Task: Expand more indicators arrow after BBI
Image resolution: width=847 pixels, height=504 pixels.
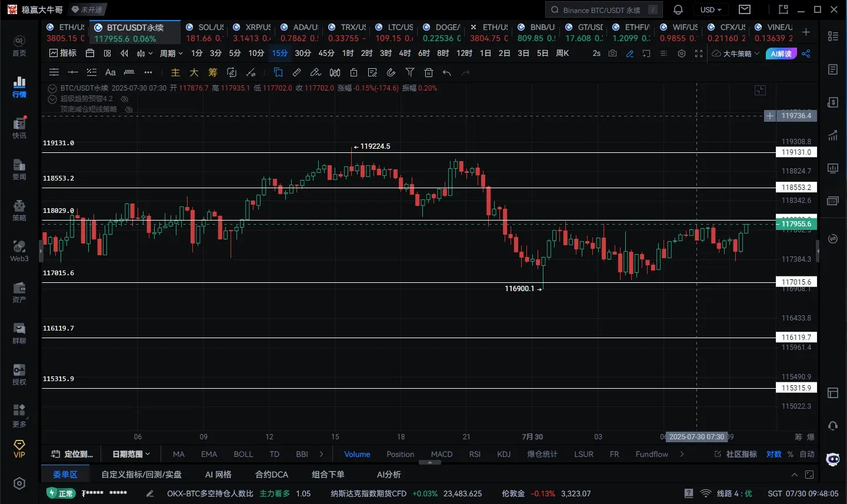Action: tap(321, 454)
